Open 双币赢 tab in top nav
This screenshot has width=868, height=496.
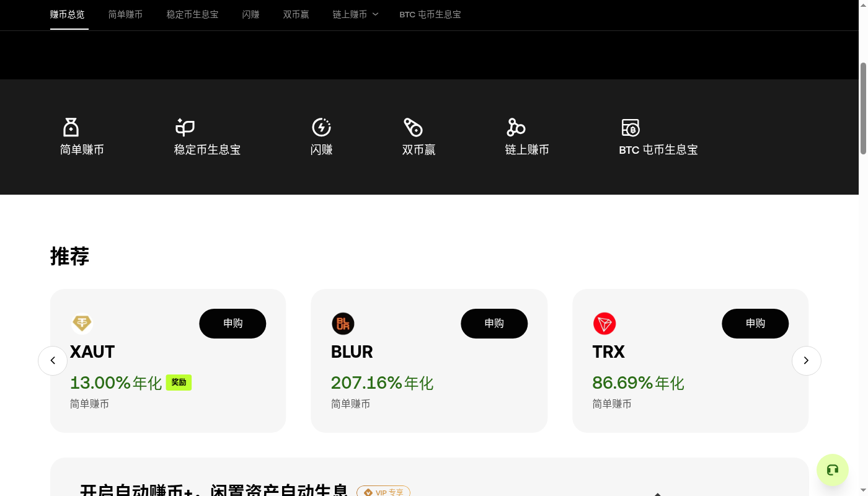pyautogui.click(x=296, y=14)
